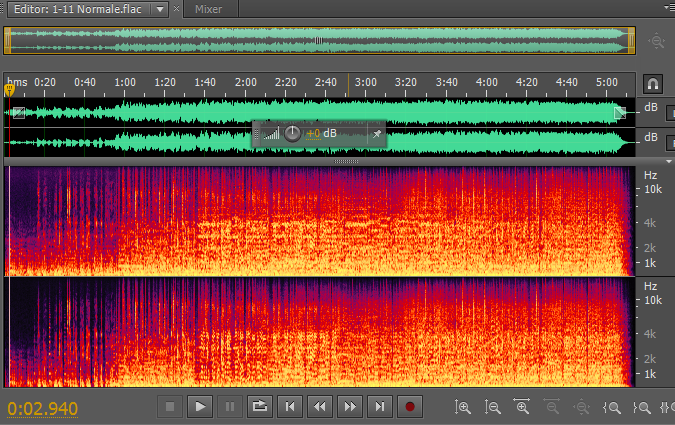Collapse the spectral display using the small arrow
Viewport: 675px width, 425px height.
tap(668, 161)
